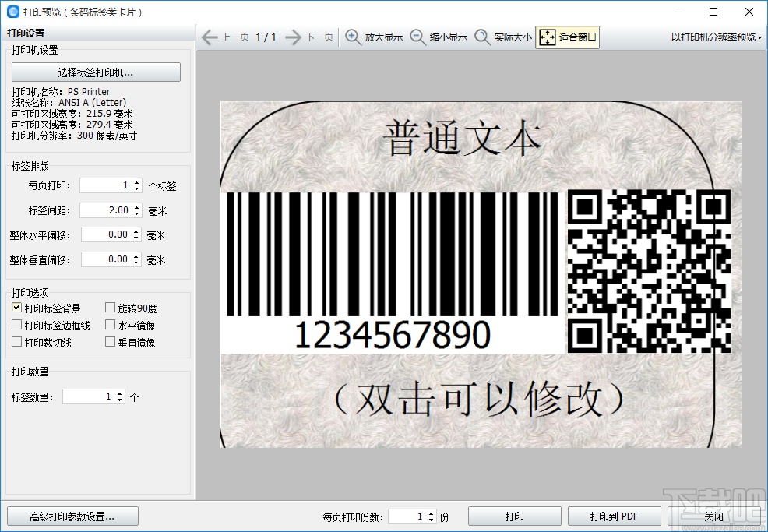This screenshot has height=532, width=768.
Task: Decrease 标签间距 spacing value
Action: [x=136, y=213]
